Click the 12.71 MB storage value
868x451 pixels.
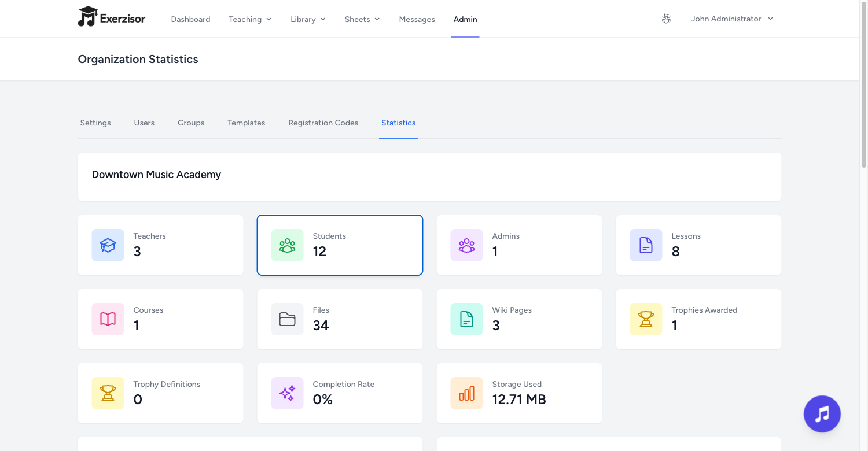(519, 400)
